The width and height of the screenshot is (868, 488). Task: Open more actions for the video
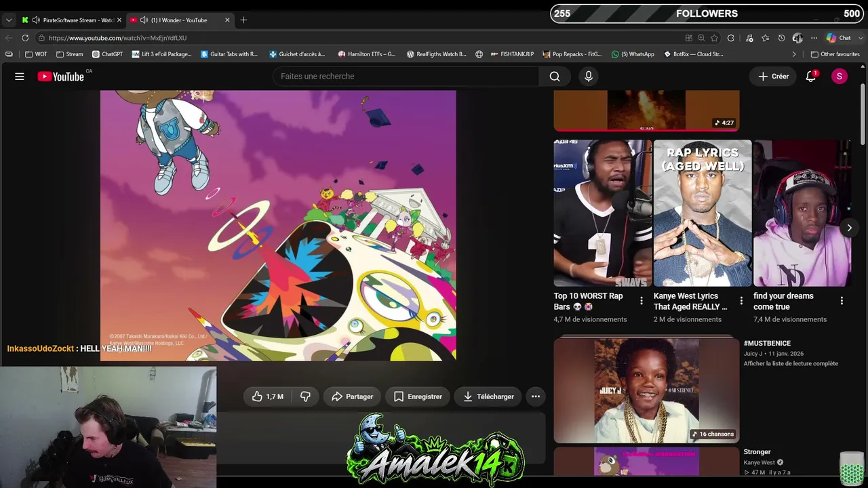pyautogui.click(x=536, y=396)
